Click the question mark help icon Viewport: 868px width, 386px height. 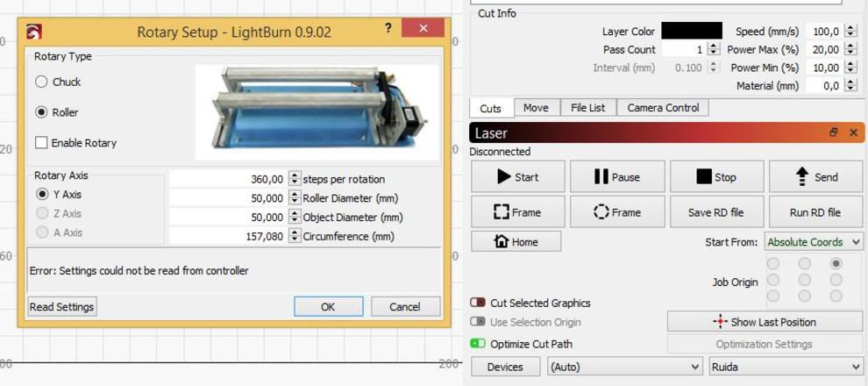pyautogui.click(x=388, y=28)
